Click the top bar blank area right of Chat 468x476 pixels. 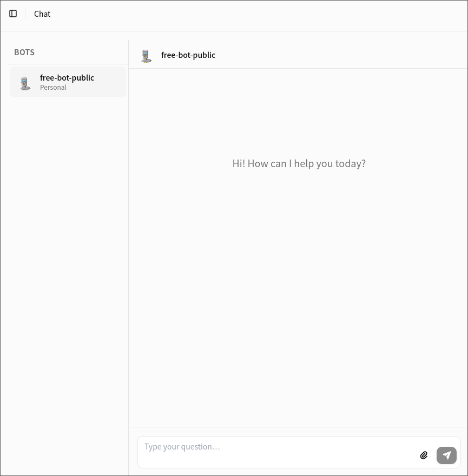[260, 14]
